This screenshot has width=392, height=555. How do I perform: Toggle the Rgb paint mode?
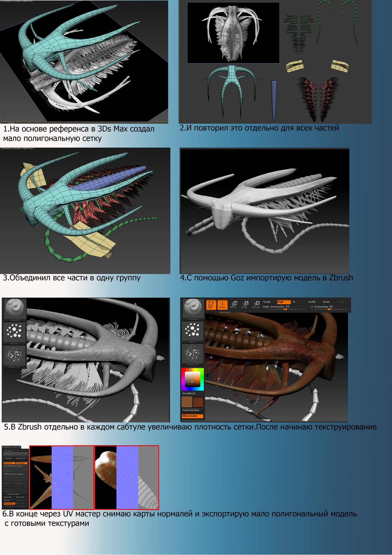click(283, 302)
